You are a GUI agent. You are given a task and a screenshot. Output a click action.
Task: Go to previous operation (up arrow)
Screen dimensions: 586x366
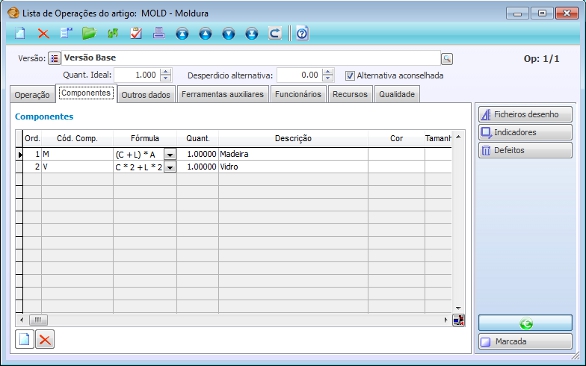point(205,34)
